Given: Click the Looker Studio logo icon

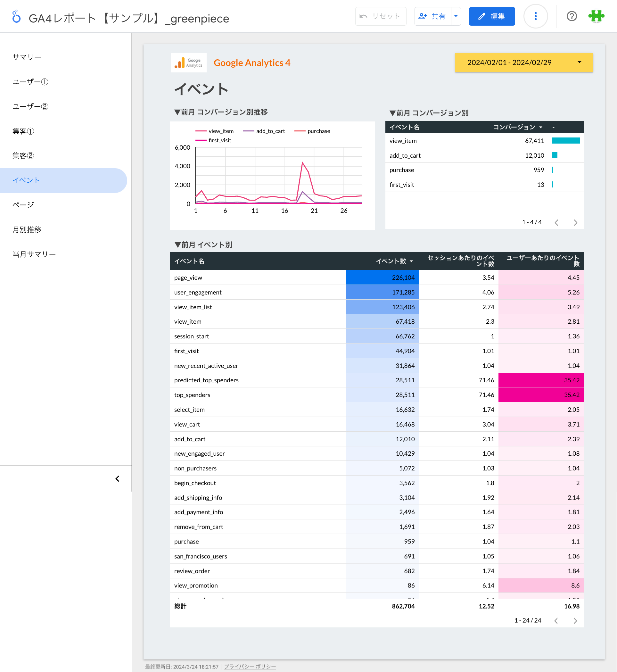Looking at the screenshot, I should click(x=16, y=17).
